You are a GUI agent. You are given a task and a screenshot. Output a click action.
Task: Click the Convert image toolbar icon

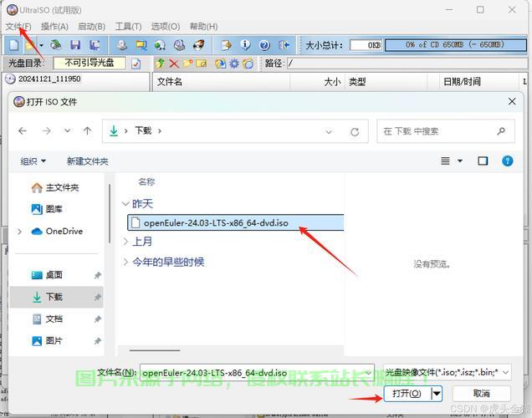click(141, 45)
